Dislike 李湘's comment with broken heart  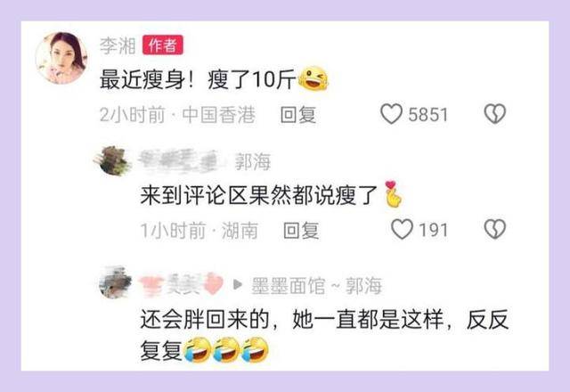coord(495,114)
